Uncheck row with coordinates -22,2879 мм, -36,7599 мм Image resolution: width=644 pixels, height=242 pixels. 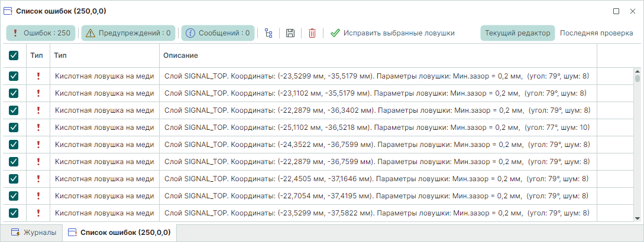14,161
